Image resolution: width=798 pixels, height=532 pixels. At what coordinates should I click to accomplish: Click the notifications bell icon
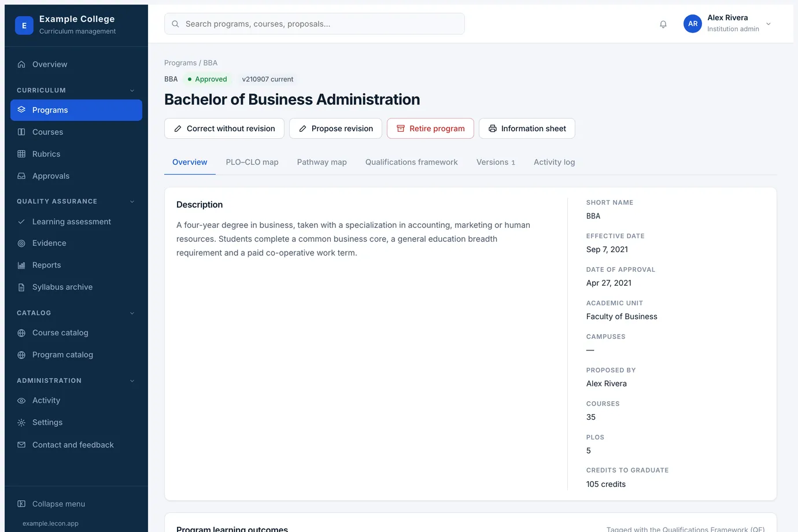(x=663, y=24)
